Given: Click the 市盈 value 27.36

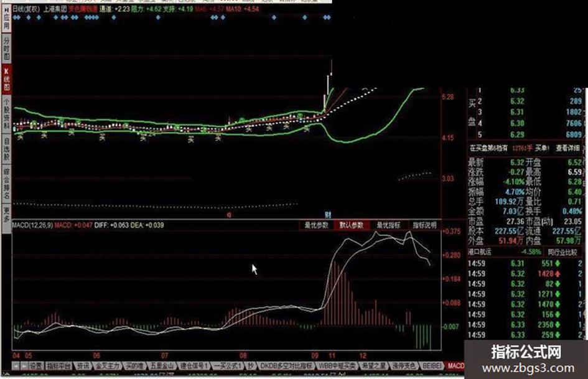Looking at the screenshot, I should pyautogui.click(x=515, y=222).
